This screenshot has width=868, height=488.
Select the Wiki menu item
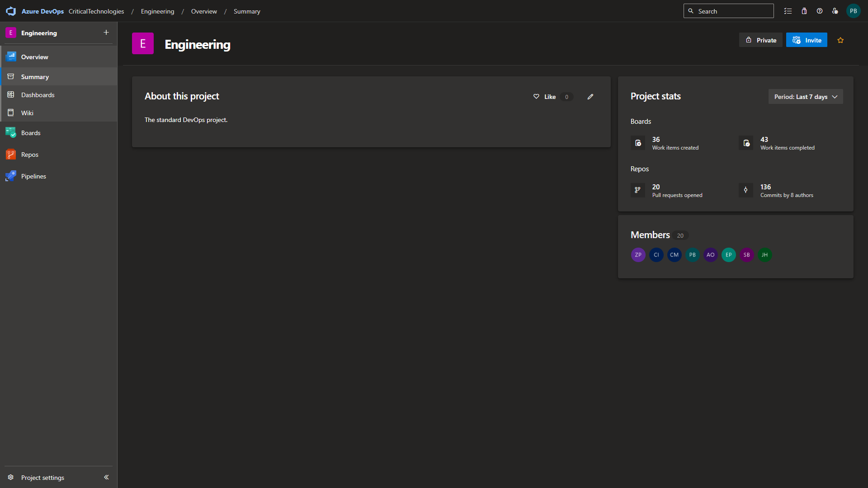click(x=27, y=113)
